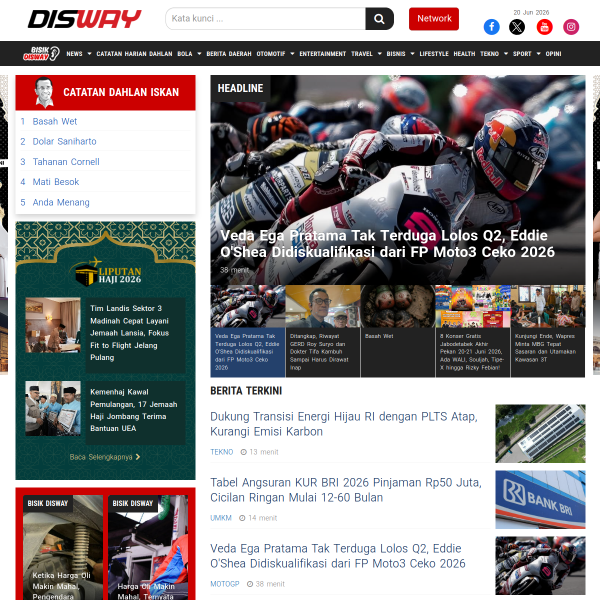Open the Bisik Disway logo in navbar
The height and width of the screenshot is (600, 600).
(x=41, y=54)
